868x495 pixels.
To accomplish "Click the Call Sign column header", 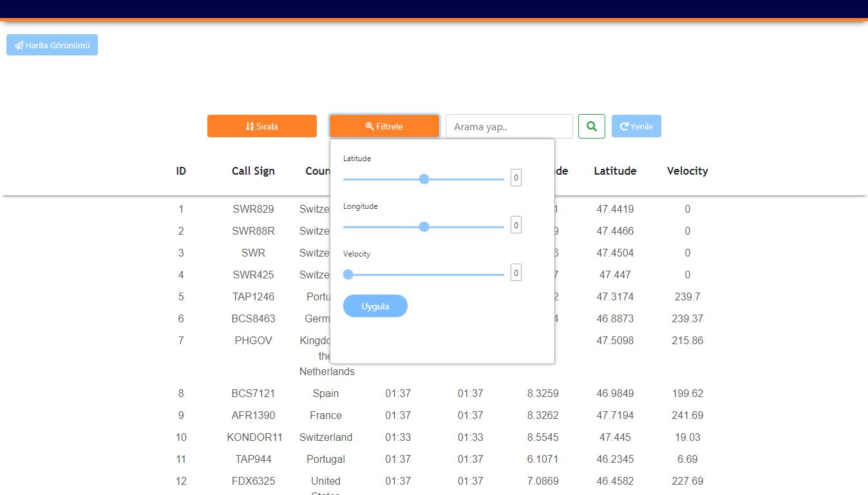I will click(x=253, y=171).
